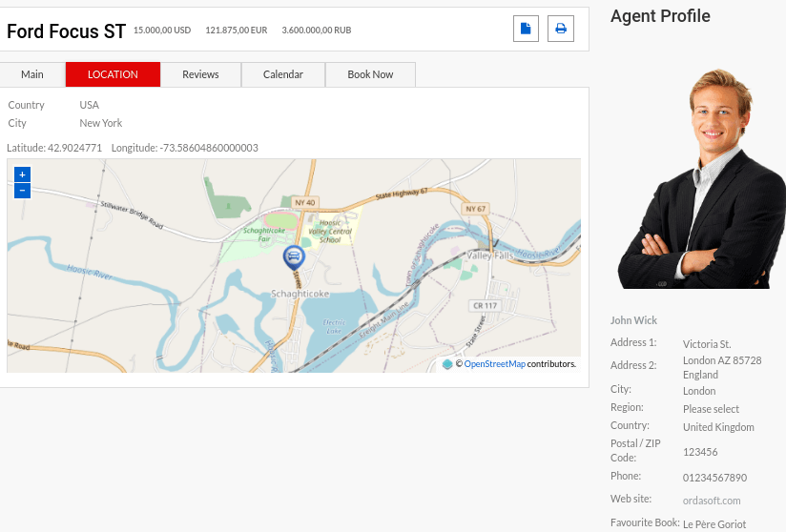Viewport: 786px width, 532px height.
Task: Click the Hoosic Valley Central School label
Action: (x=330, y=232)
